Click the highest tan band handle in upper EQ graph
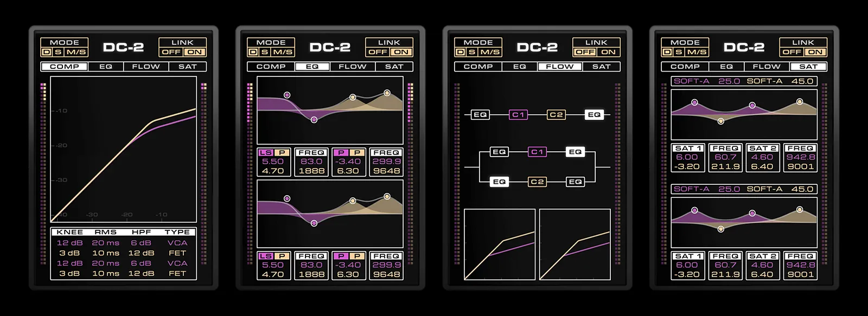This screenshot has height=316, width=868. coord(387,93)
